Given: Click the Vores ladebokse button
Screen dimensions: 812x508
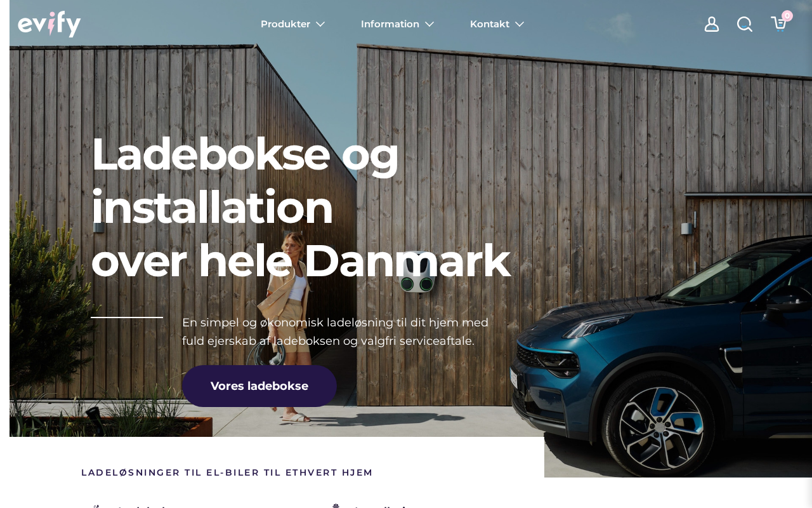Looking at the screenshot, I should tap(259, 386).
